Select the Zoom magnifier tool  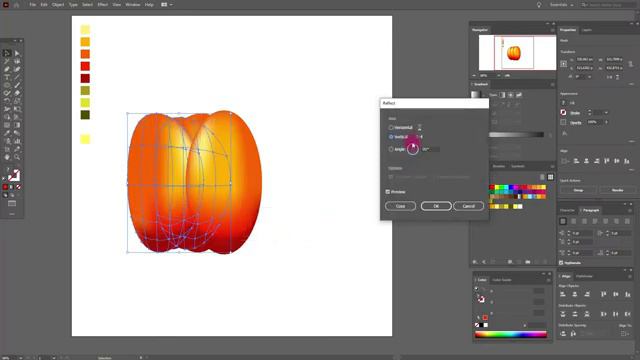[x=17, y=157]
